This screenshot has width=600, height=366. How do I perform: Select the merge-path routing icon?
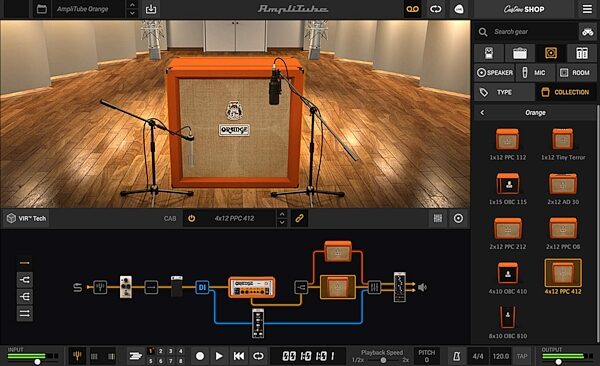(25, 297)
